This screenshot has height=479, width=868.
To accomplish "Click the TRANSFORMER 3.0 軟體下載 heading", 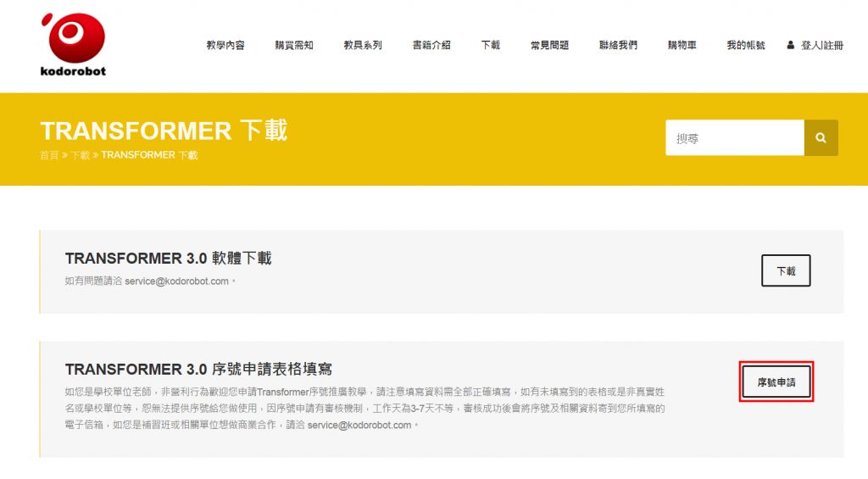I will click(x=169, y=258).
